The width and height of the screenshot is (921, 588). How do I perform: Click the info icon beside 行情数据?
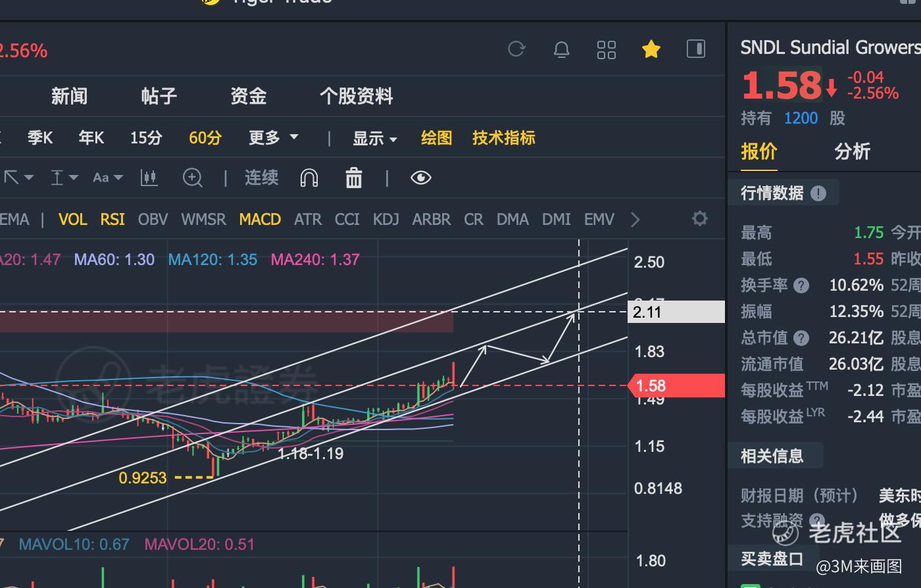coord(818,193)
